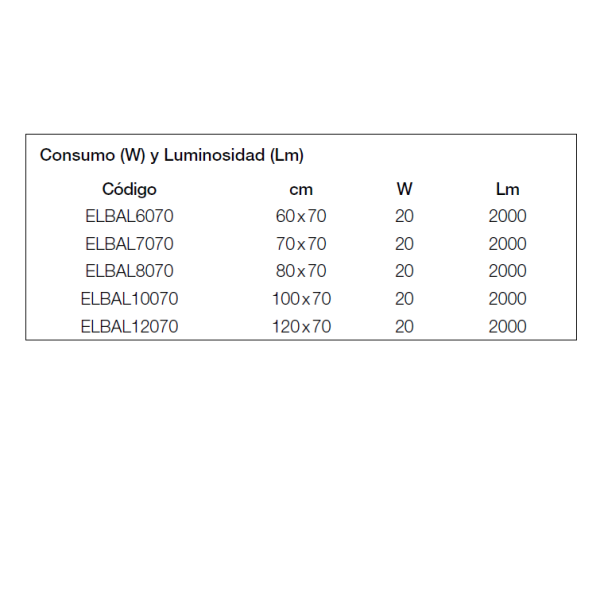Select product code ELBAL8070
600x600 pixels.
(129, 271)
